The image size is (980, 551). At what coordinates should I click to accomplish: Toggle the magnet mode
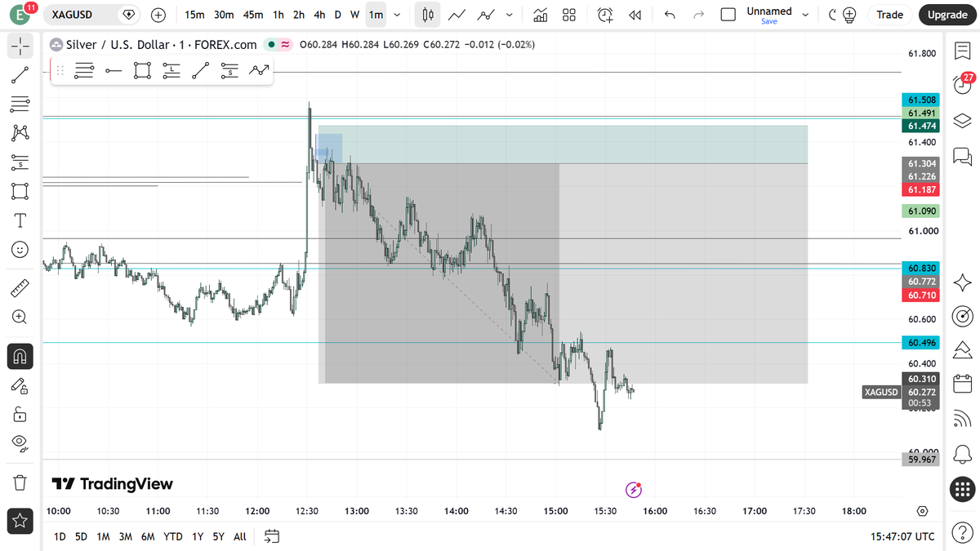[20, 356]
